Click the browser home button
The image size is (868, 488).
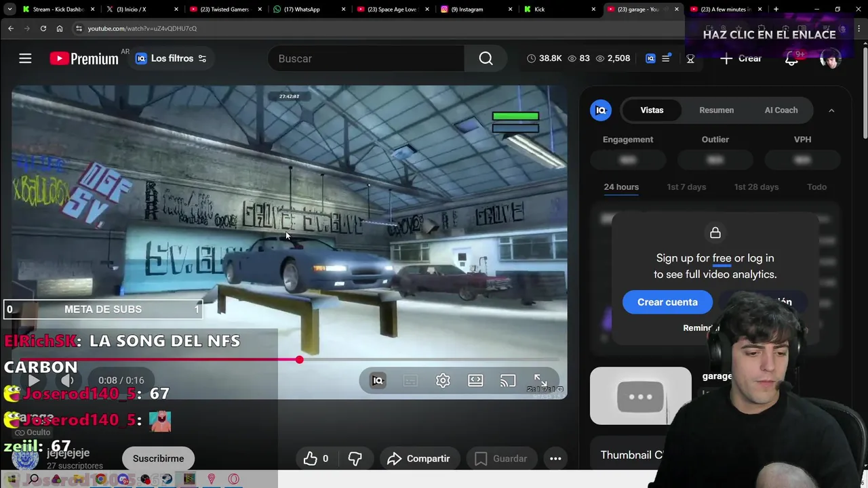pos(60,28)
